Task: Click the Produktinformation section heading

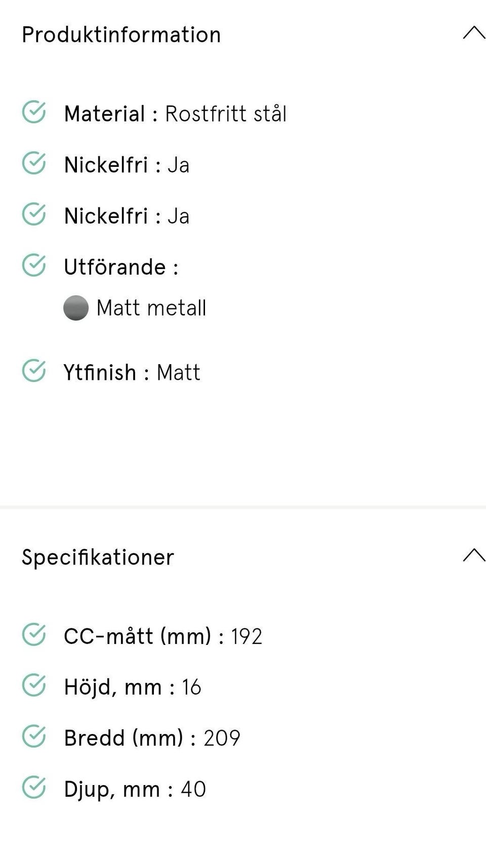Action: click(121, 35)
